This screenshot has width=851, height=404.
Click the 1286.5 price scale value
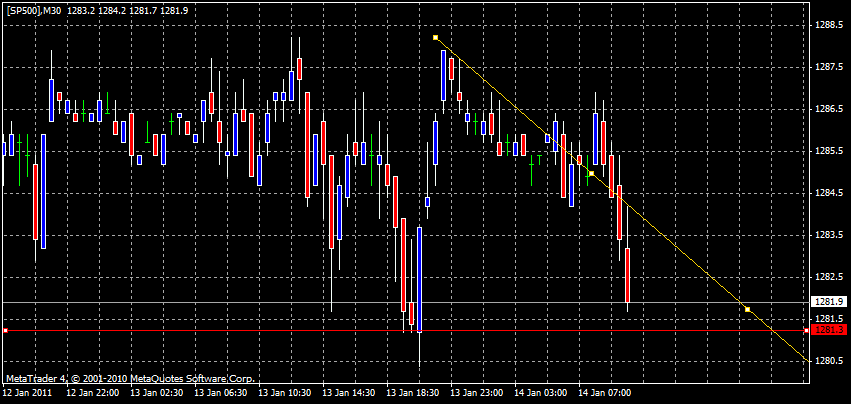click(828, 109)
